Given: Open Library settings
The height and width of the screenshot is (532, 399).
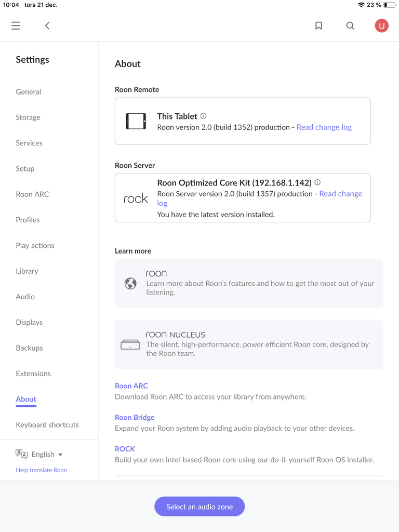Looking at the screenshot, I should tap(27, 271).
